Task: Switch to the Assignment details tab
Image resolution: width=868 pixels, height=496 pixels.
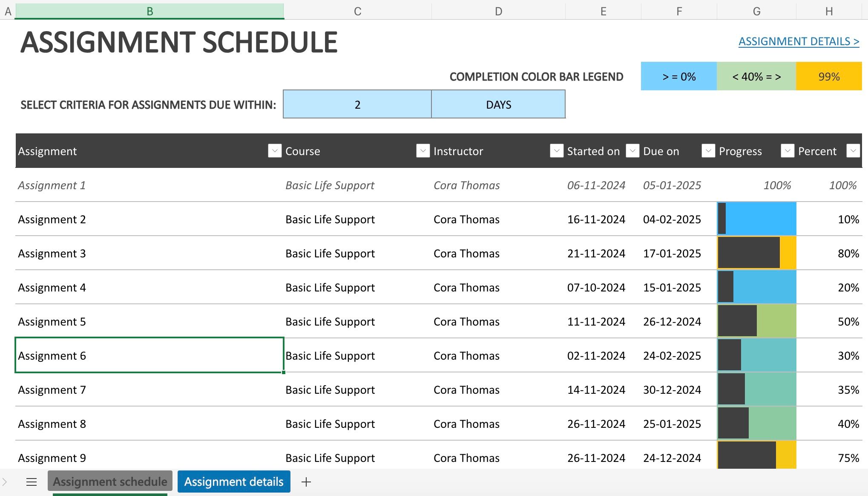Action: (x=233, y=482)
